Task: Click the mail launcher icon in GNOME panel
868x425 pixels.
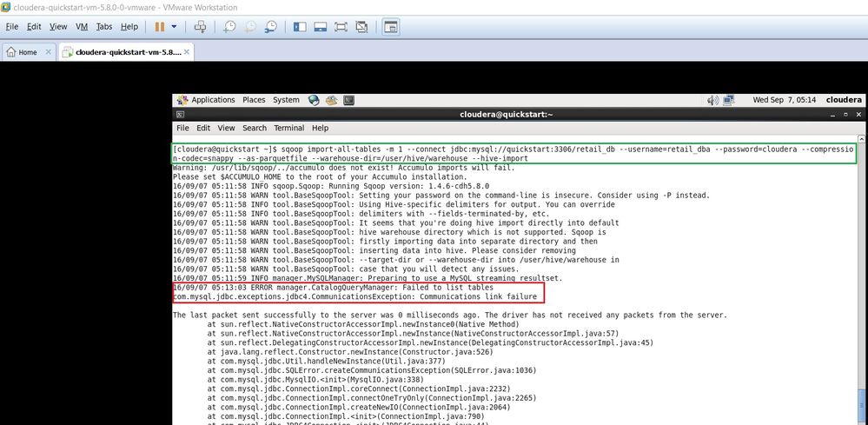Action: 331,100
